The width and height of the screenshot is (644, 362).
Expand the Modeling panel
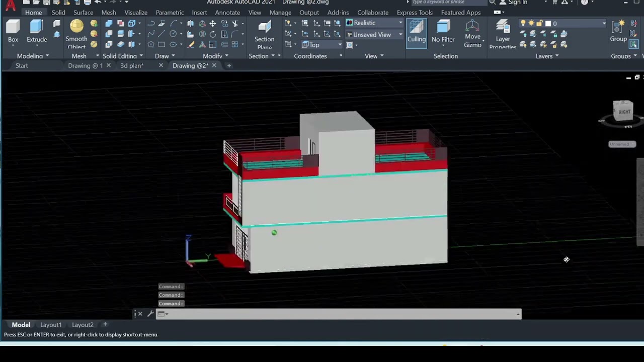click(33, 56)
